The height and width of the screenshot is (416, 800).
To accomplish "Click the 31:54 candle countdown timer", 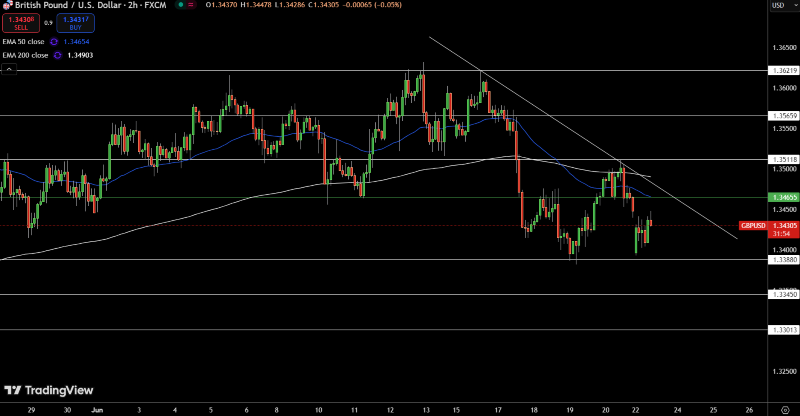I will (781, 234).
